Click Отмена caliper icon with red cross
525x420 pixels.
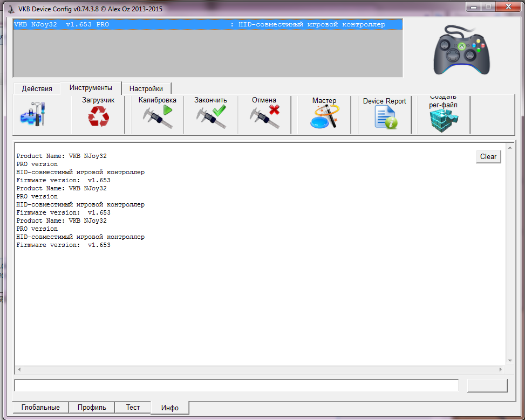click(x=264, y=116)
